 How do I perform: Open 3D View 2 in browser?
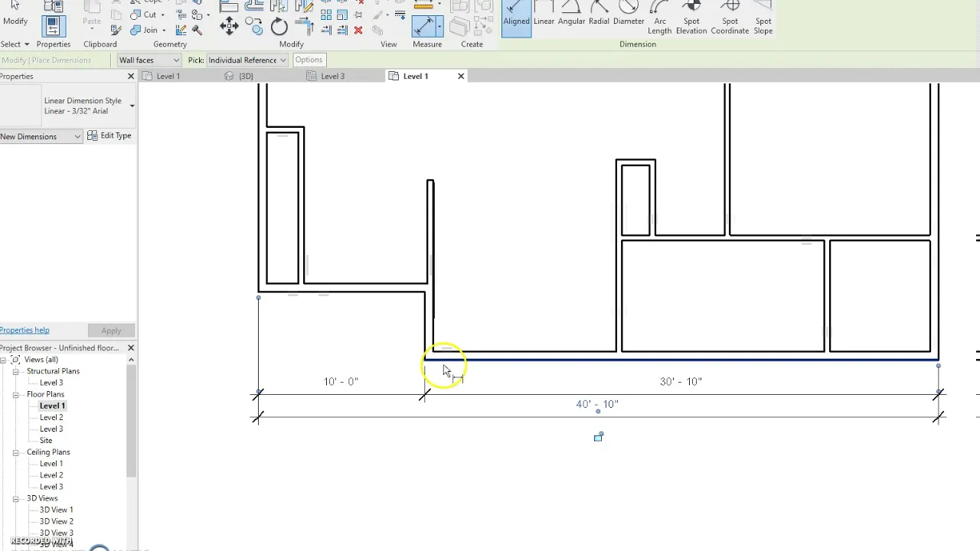[x=57, y=521]
